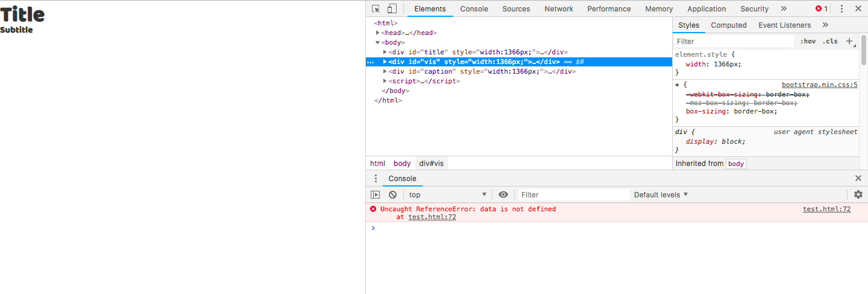Screen dimensions: 868x294
Task: Click the struck-out -webkit-box-sizing declaration
Action: coord(748,94)
